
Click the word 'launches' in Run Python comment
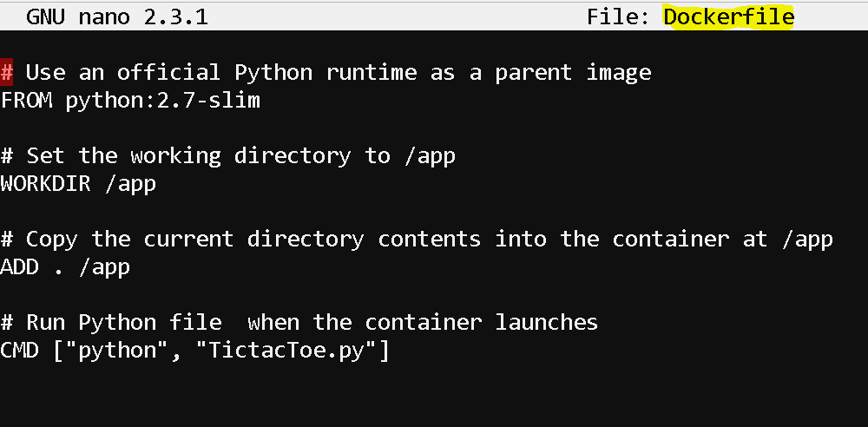(546, 322)
